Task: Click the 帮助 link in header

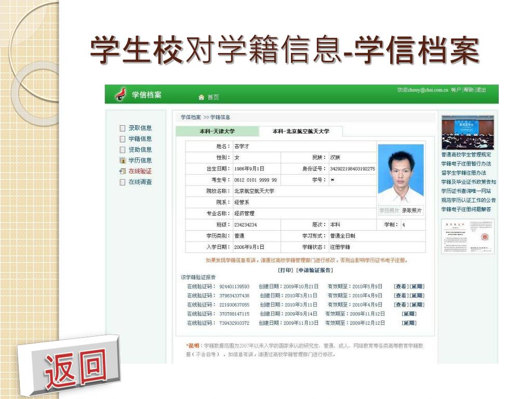Action: click(469, 90)
